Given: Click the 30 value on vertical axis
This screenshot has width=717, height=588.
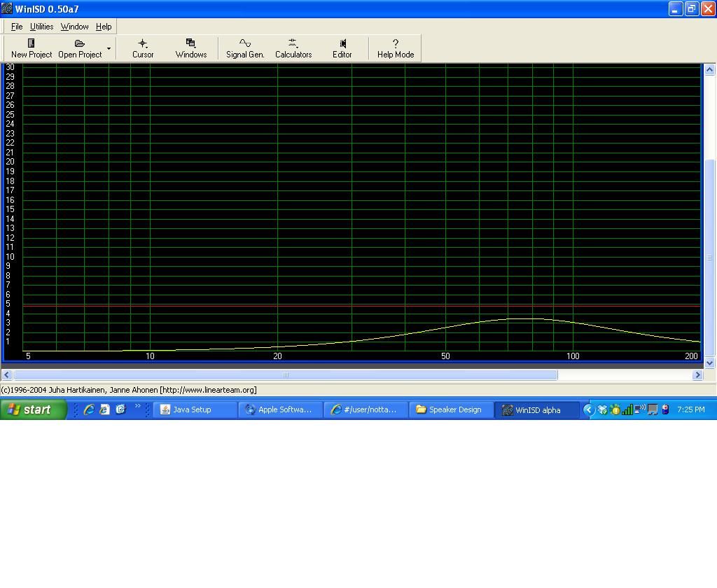Looking at the screenshot, I should pyautogui.click(x=10, y=67).
